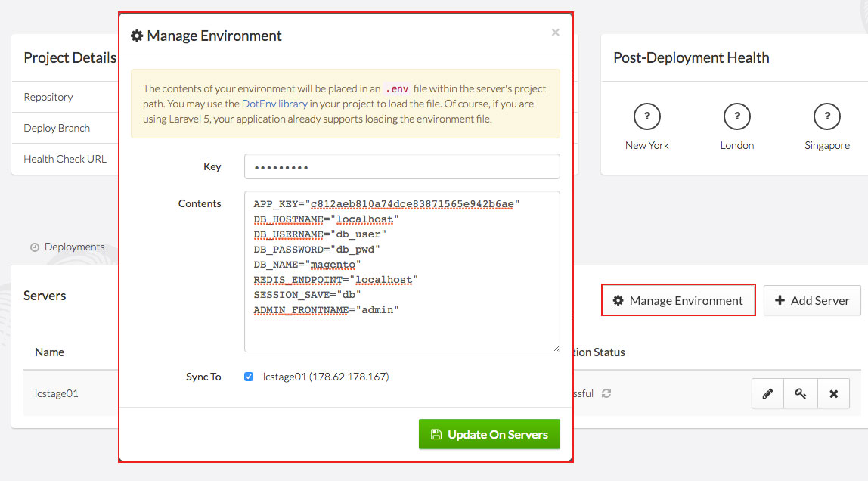Click the Singapore health status icon
Screen dimensions: 868x481
[x=826, y=116]
